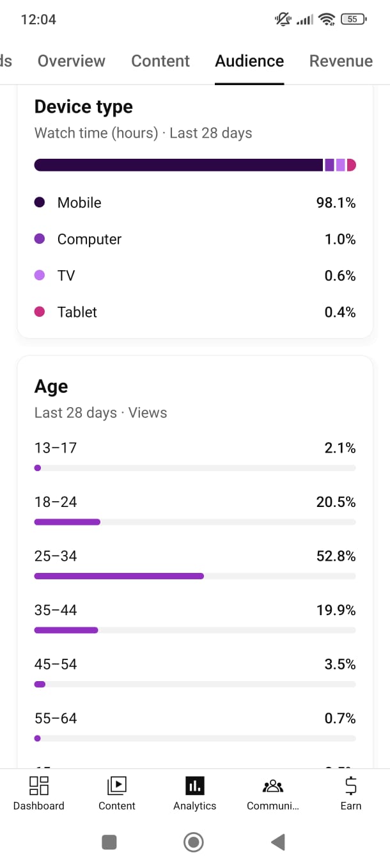Screen dimensions: 390x868
Task: Open the Revenue tab
Action: pyautogui.click(x=341, y=61)
